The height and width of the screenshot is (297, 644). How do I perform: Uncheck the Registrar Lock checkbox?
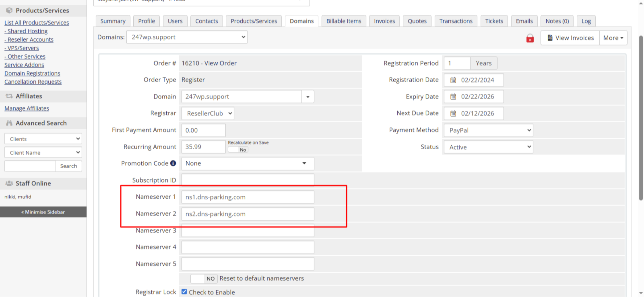184,292
